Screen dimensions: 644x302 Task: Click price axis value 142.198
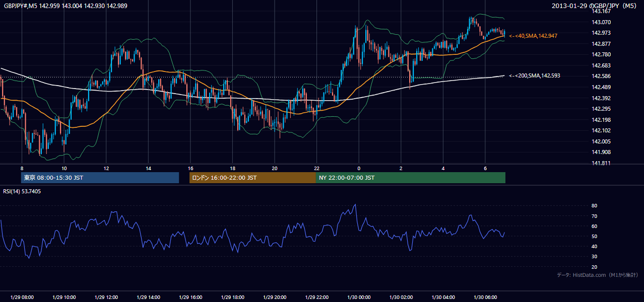click(x=601, y=120)
